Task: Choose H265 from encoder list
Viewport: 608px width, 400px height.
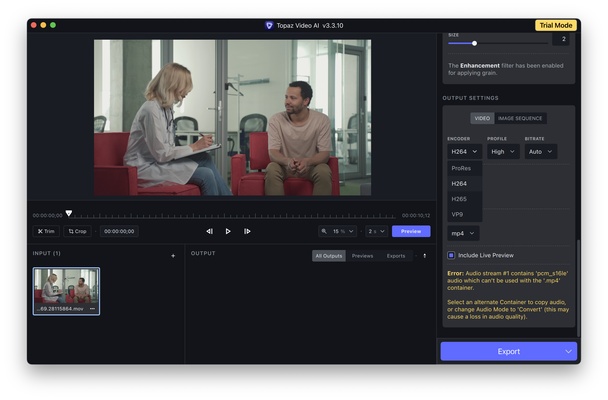Action: (x=465, y=199)
